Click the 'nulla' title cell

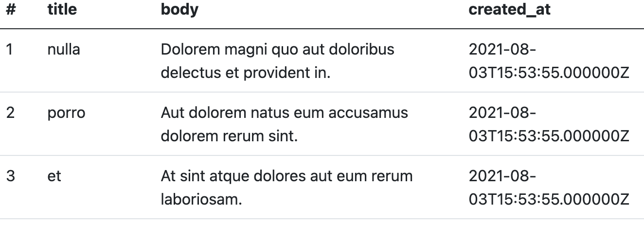(64, 49)
